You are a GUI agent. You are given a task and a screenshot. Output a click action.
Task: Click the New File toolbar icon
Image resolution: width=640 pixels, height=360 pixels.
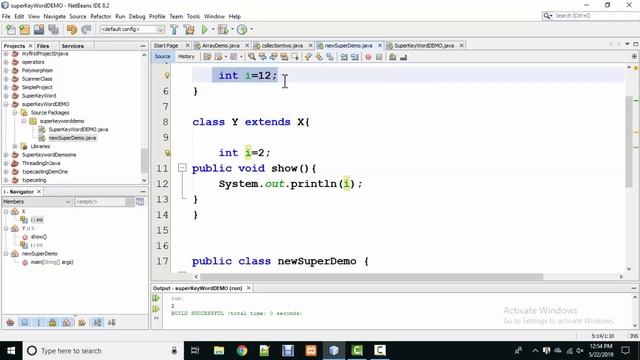click(x=10, y=29)
